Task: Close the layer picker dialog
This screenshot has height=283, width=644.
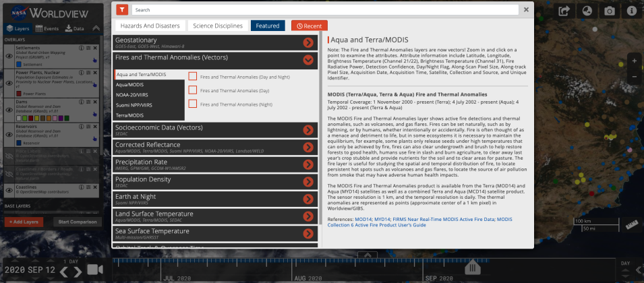Action: [x=526, y=10]
